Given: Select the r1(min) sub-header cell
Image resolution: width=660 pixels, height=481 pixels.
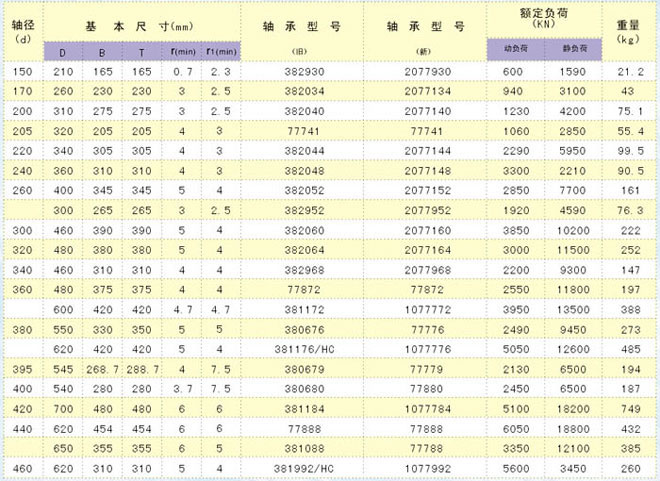Looking at the screenshot, I should tap(221, 48).
